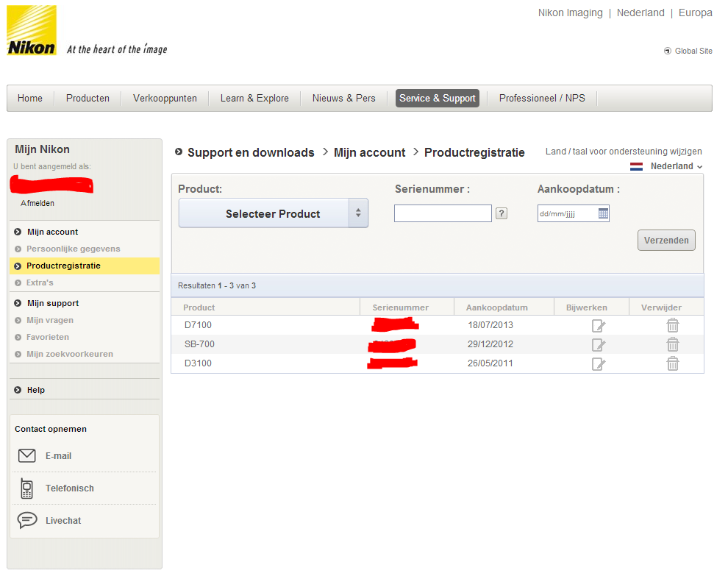Open the Professioneel / NPS menu
Viewport: 728px width, 576px height.
click(542, 98)
